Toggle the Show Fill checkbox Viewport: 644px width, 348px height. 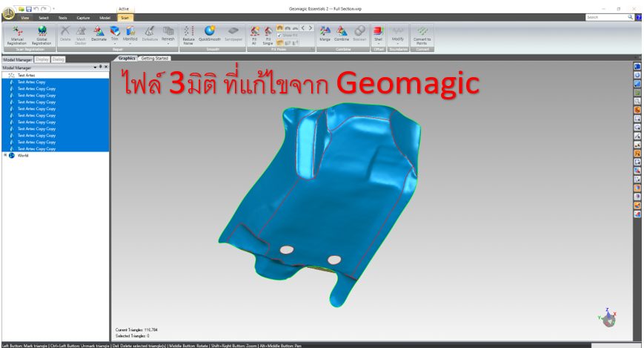pyautogui.click(x=279, y=36)
